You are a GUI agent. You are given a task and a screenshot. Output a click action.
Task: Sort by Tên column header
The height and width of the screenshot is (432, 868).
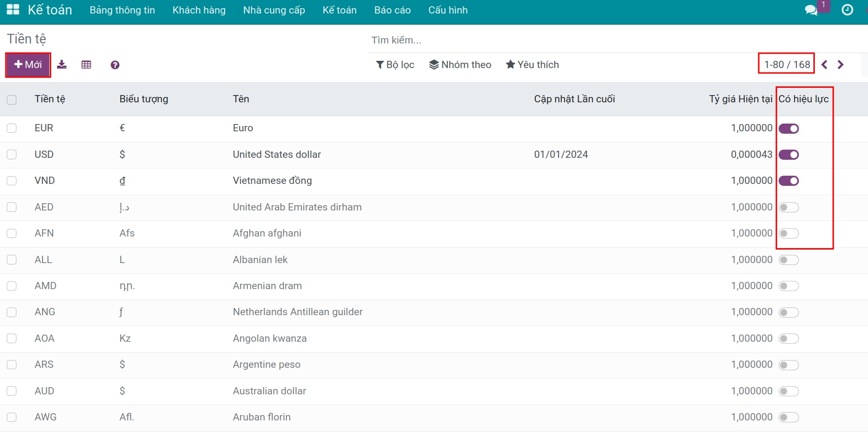click(241, 99)
